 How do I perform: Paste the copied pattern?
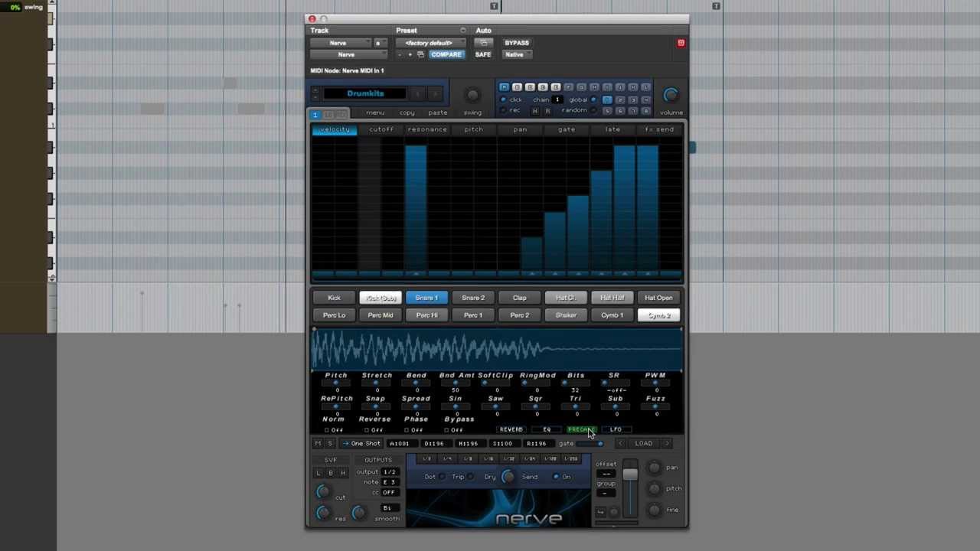pyautogui.click(x=438, y=112)
